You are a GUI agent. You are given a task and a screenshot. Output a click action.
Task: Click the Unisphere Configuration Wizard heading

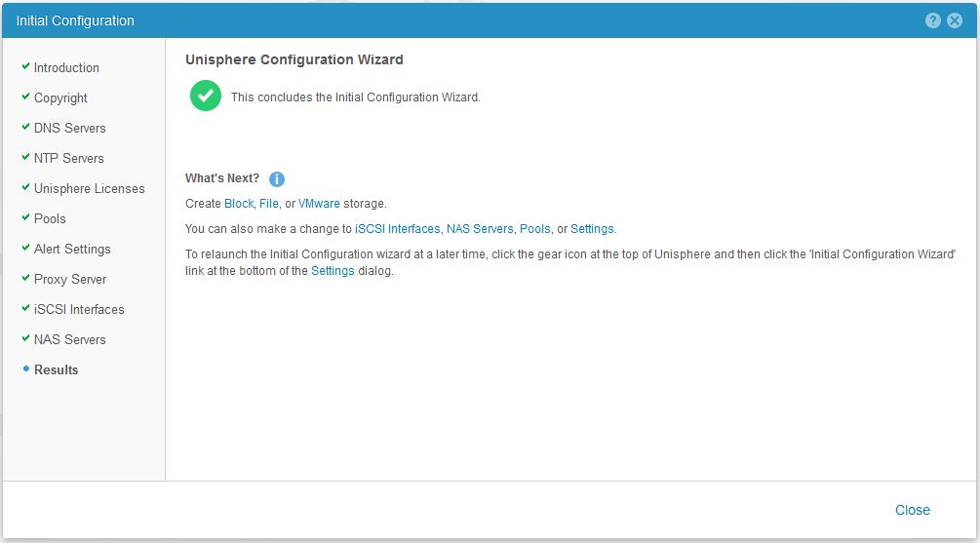point(294,59)
